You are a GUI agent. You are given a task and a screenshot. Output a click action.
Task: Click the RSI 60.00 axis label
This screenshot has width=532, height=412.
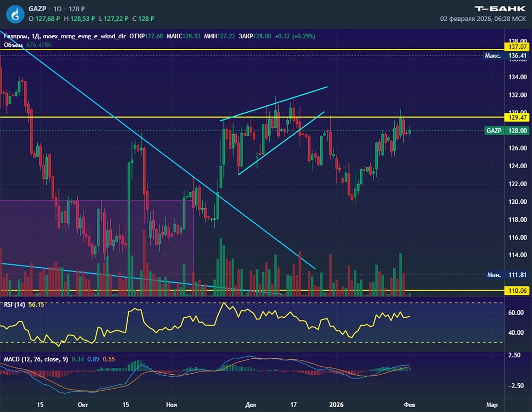[x=516, y=312]
